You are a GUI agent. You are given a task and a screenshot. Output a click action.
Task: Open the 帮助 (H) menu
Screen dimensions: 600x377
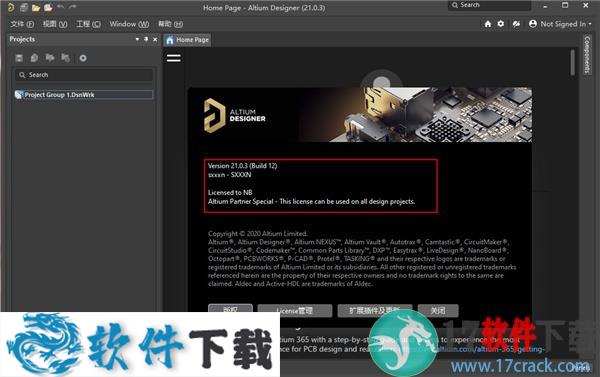pos(171,24)
